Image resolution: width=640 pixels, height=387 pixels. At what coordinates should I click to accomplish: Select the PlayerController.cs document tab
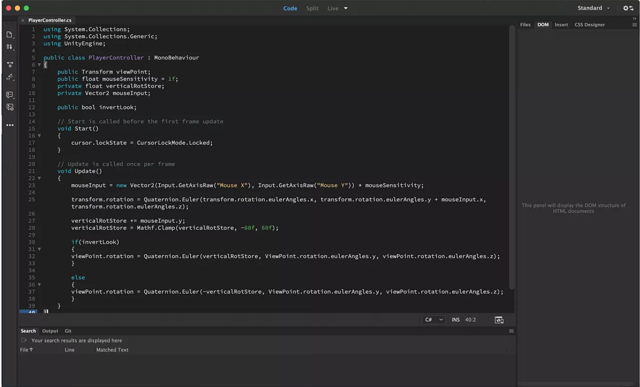click(50, 20)
